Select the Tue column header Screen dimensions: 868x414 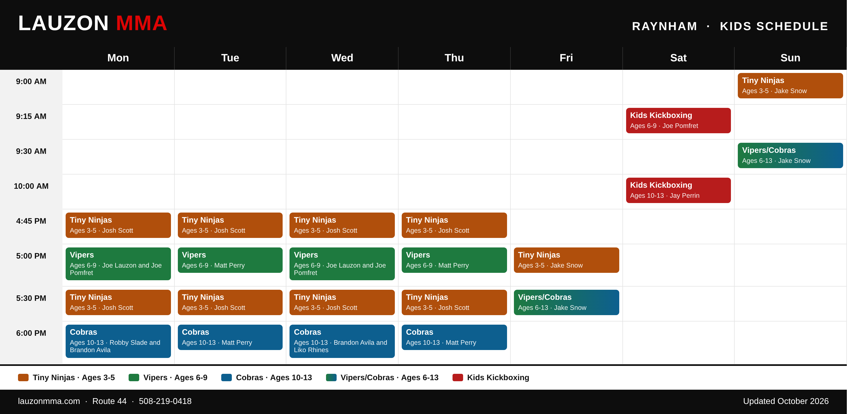(230, 58)
